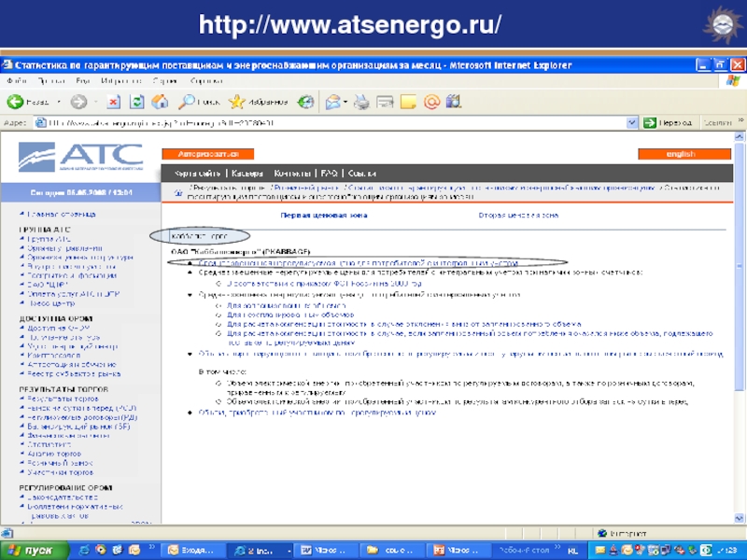Open Search with the magnifier icon
Image resolution: width=747 pixels, height=560 pixels.
point(200,102)
